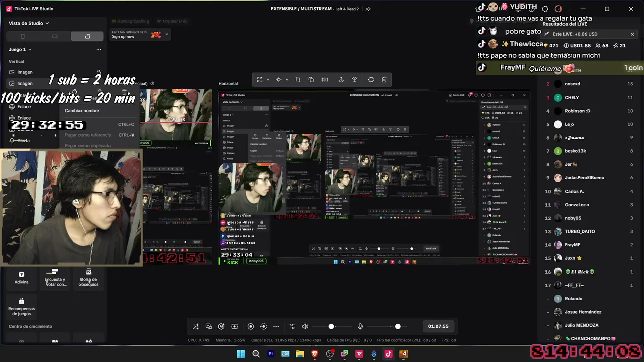Expand the Juego 1 scene dropdown
This screenshot has height=362, width=644.
[20, 50]
